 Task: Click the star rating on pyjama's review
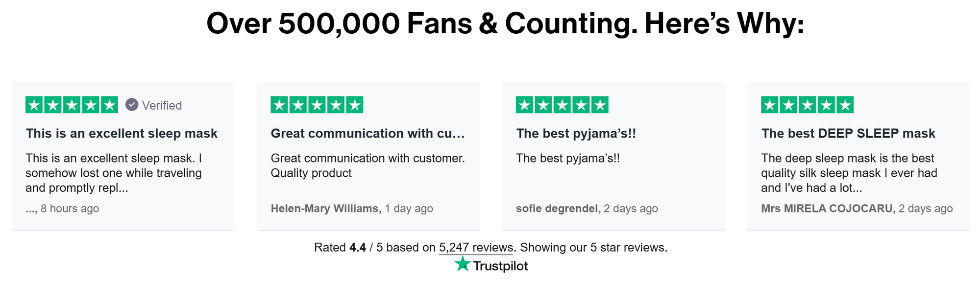coord(562,105)
